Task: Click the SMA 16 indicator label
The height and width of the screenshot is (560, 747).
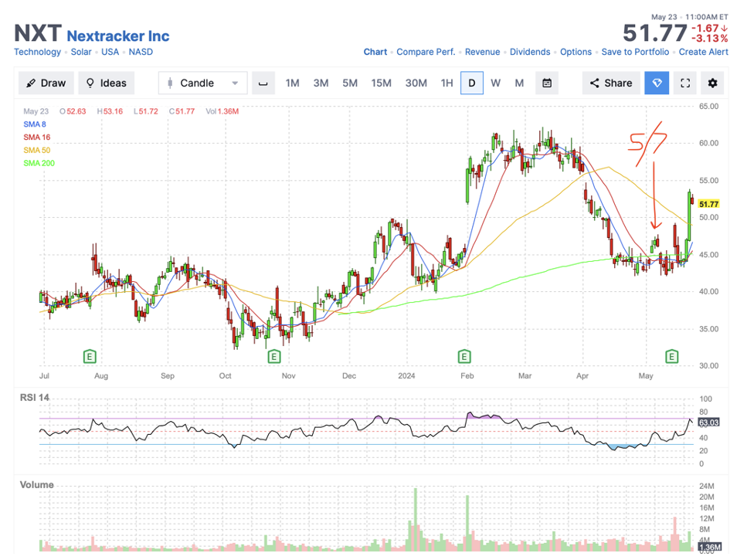Action: click(36, 137)
